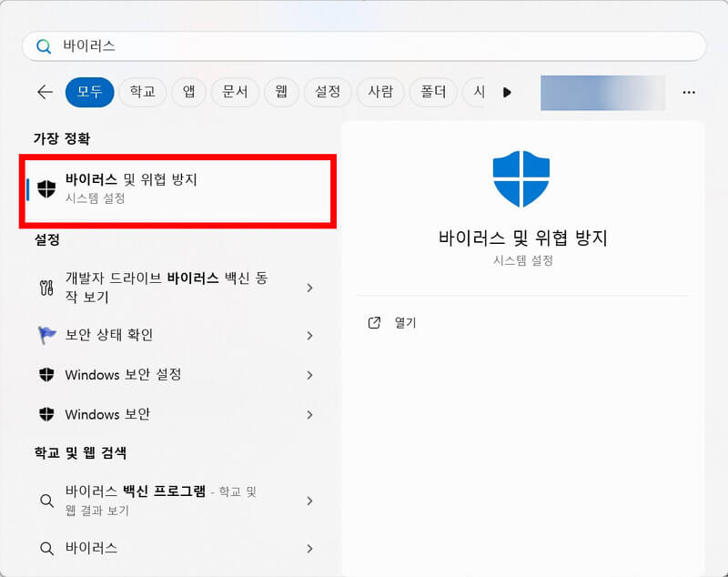This screenshot has width=728, height=577.
Task: Switch to the 앱 filter tab
Action: [x=188, y=92]
